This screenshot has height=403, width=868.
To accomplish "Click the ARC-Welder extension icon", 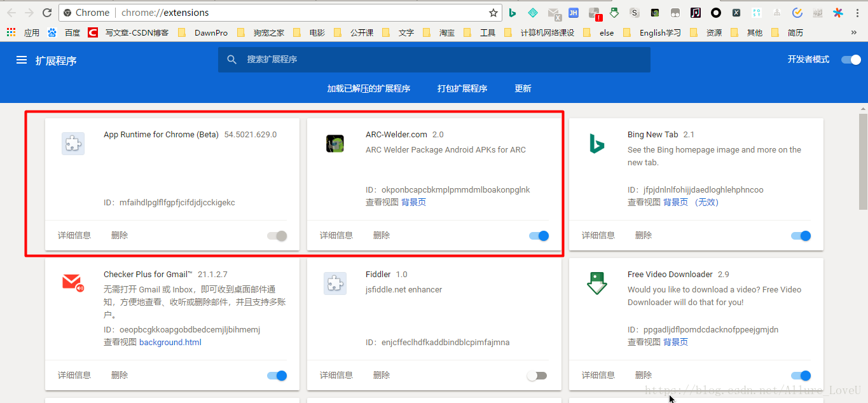I will tap(335, 144).
